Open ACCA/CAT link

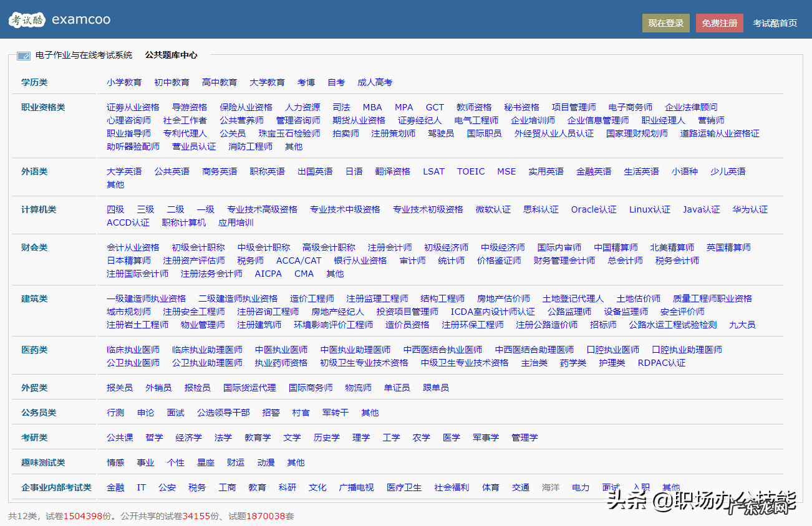(x=299, y=261)
